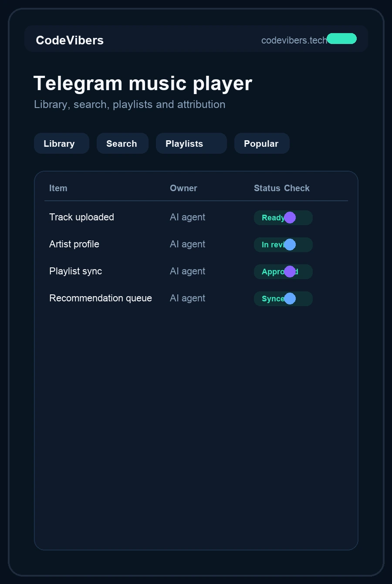Toggle the Ready status pill
This screenshot has width=392, height=584.
(x=283, y=218)
